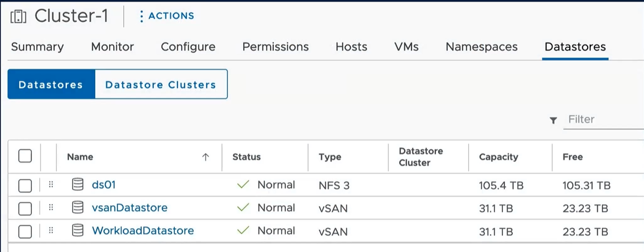The image size is (644, 252).
Task: Click the Name column sort arrow
Action: pos(205,157)
